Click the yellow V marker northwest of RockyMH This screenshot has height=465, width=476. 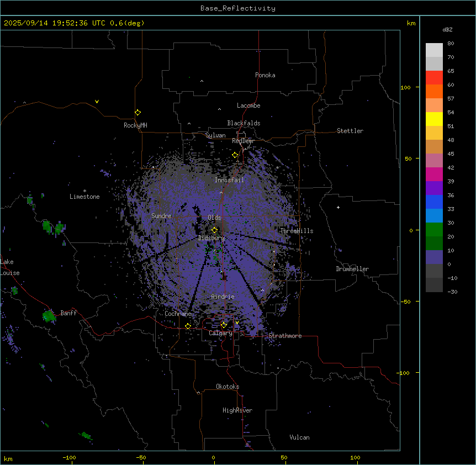[x=97, y=102]
